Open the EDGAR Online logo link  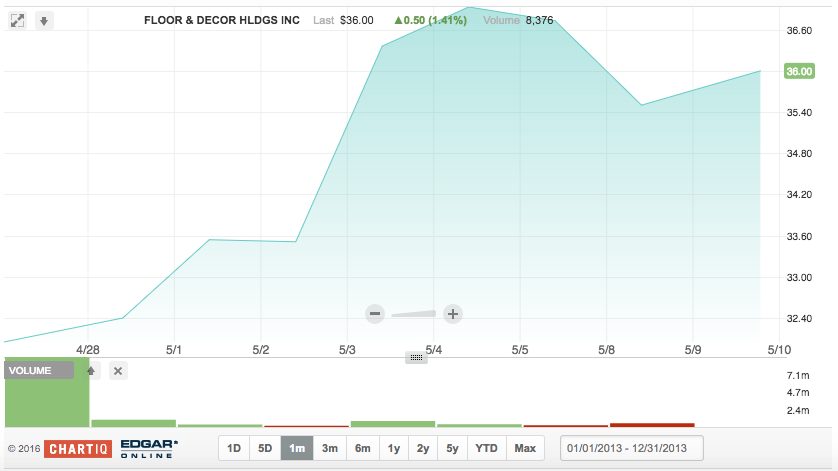point(149,449)
